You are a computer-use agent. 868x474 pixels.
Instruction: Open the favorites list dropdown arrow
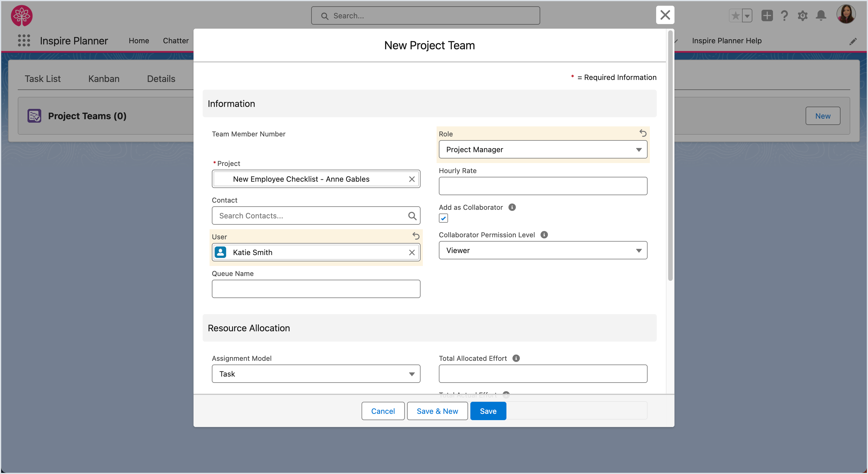747,15
